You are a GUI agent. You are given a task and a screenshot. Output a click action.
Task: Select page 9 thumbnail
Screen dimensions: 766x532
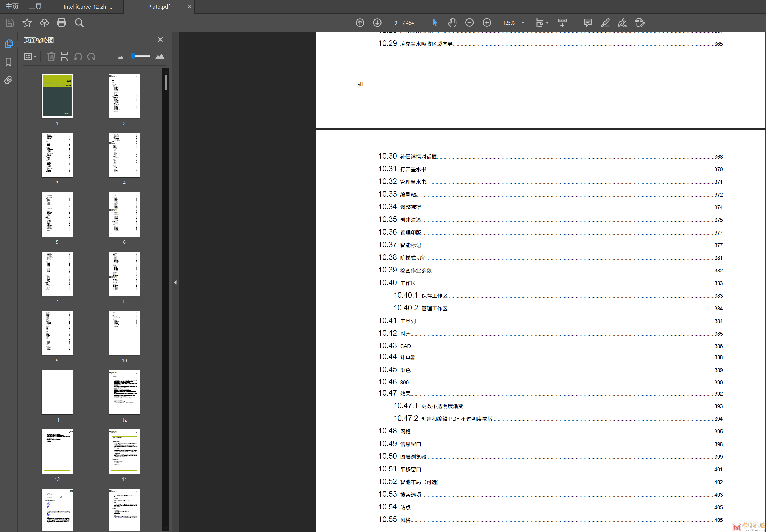[x=57, y=333]
